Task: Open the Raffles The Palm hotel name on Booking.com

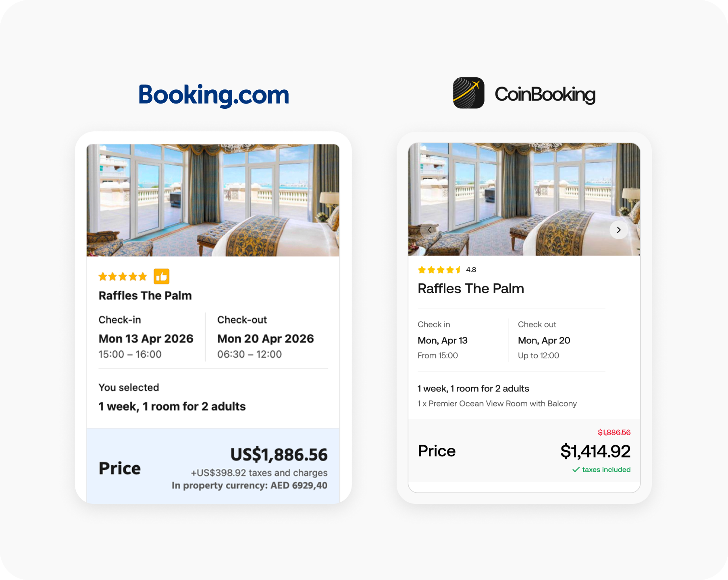Action: coord(145,295)
